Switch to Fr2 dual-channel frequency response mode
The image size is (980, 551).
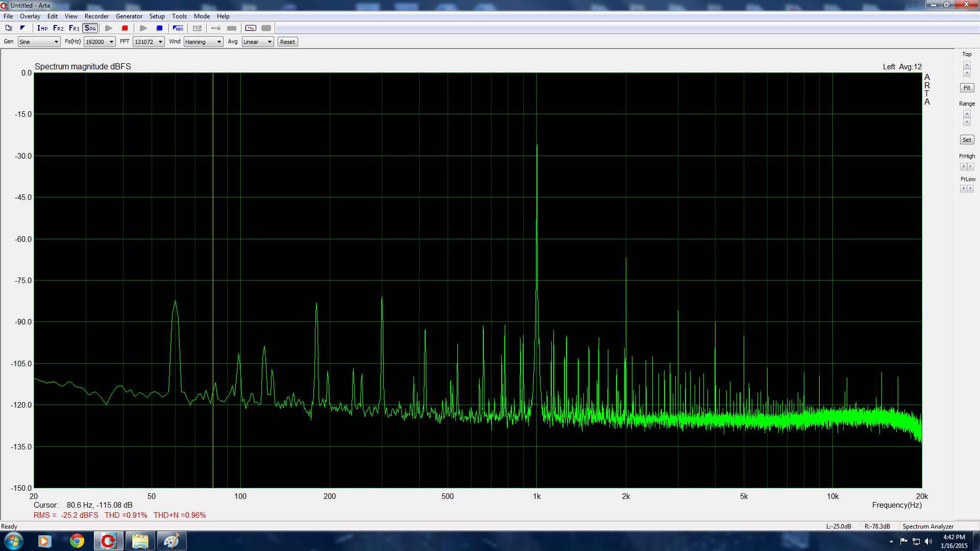click(58, 28)
